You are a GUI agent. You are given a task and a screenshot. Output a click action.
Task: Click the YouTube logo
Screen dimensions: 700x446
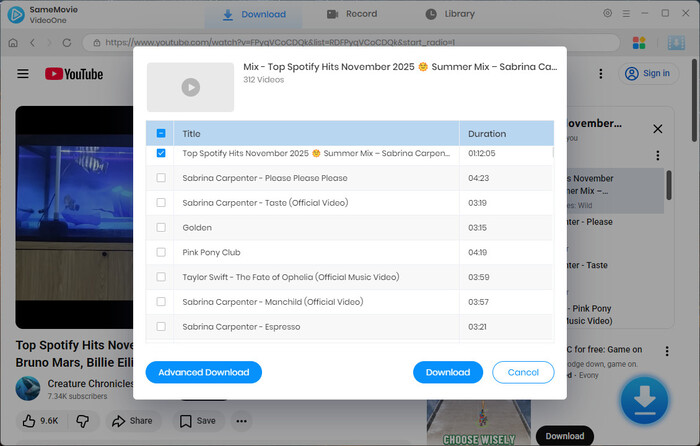[74, 74]
